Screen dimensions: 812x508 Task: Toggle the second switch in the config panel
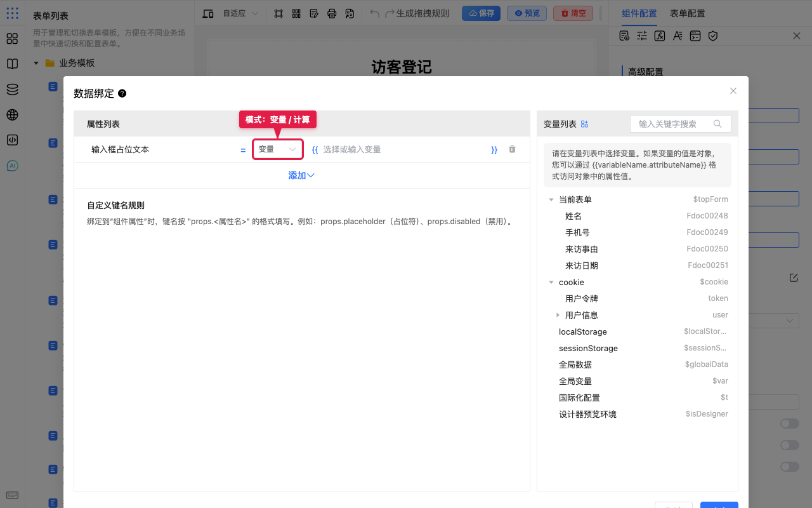coord(790,445)
